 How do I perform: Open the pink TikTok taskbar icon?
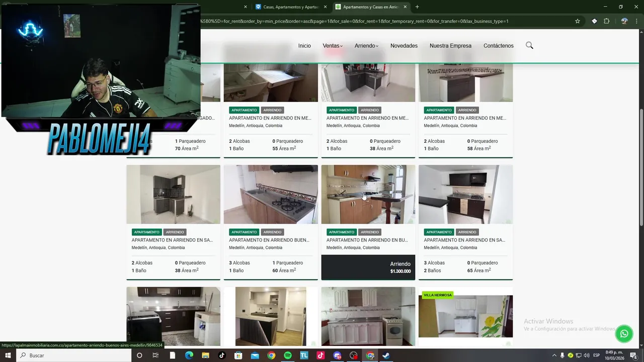click(x=320, y=355)
